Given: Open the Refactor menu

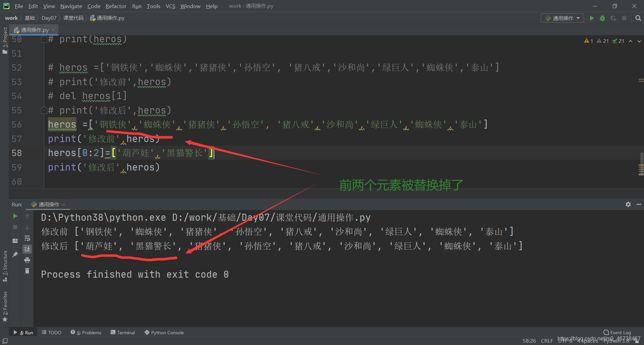Looking at the screenshot, I should click(x=116, y=6).
